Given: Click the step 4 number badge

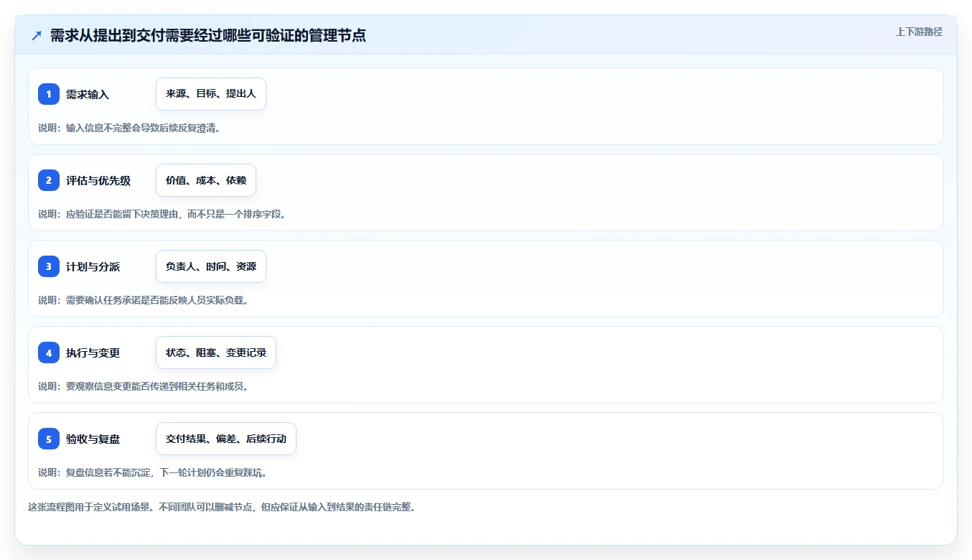Looking at the screenshot, I should [49, 353].
